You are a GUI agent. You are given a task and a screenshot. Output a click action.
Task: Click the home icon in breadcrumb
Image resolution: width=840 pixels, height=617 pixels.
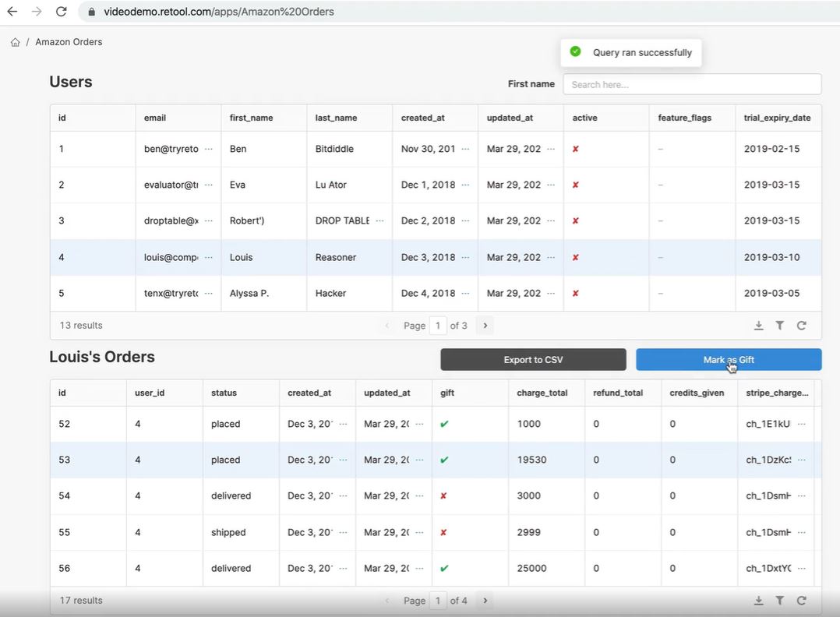(15, 42)
